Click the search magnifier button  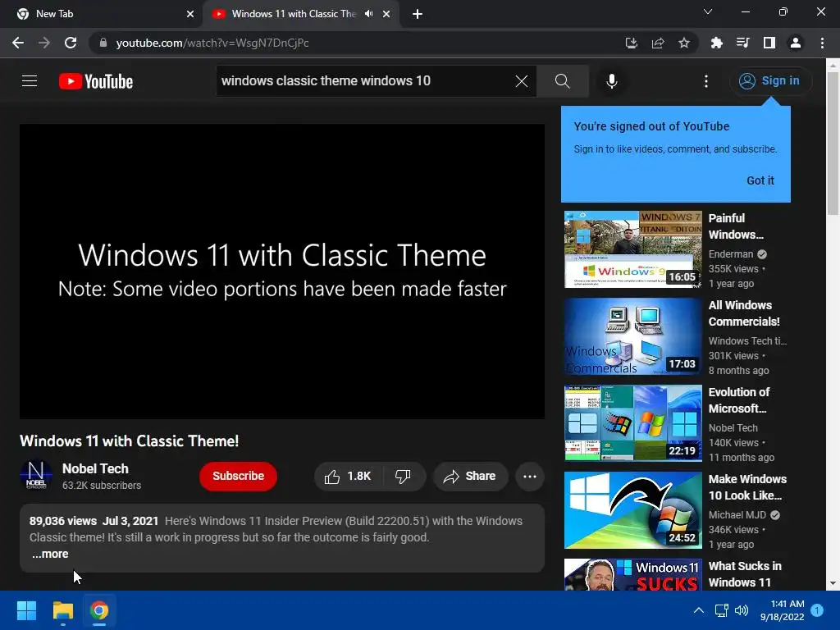tap(563, 81)
